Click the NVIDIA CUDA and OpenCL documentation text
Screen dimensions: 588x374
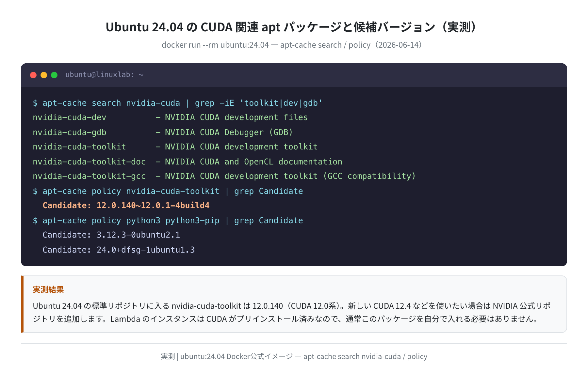click(253, 162)
